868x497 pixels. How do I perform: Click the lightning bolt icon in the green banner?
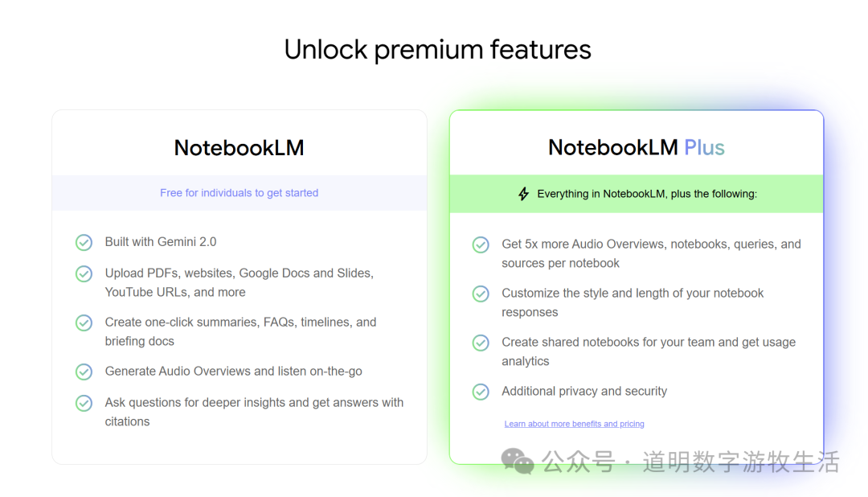pos(522,193)
